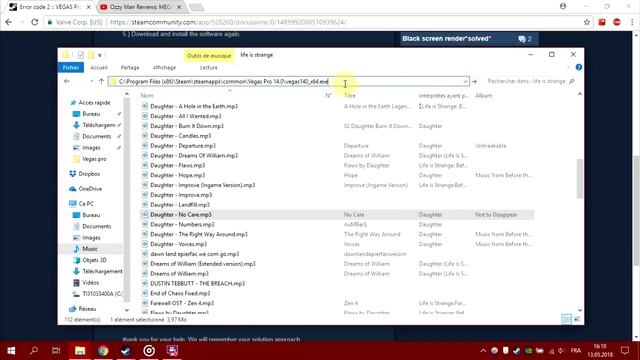This screenshot has width=640, height=360.
Task: Select Ce PC in navigation pane
Action: [x=86, y=203]
